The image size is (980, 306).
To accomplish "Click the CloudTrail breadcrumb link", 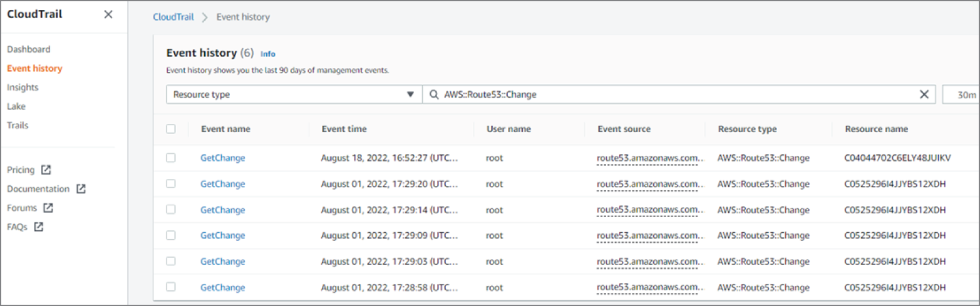I will 172,17.
